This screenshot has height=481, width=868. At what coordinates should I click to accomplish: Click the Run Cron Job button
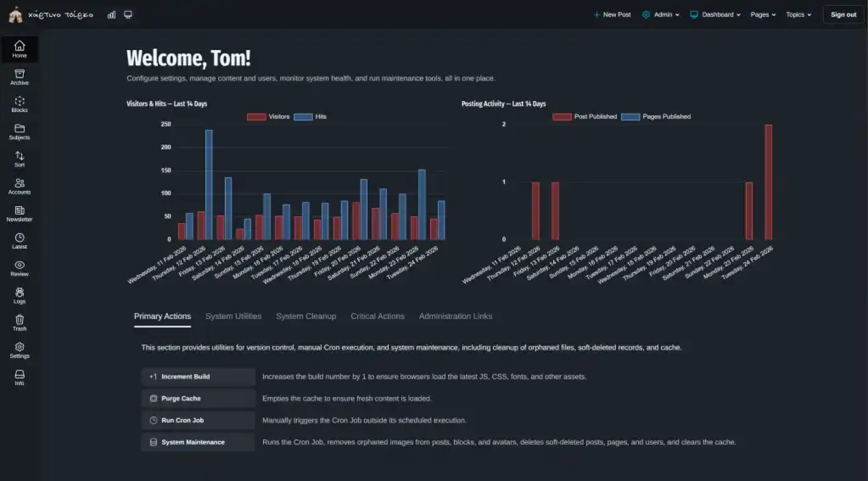198,420
